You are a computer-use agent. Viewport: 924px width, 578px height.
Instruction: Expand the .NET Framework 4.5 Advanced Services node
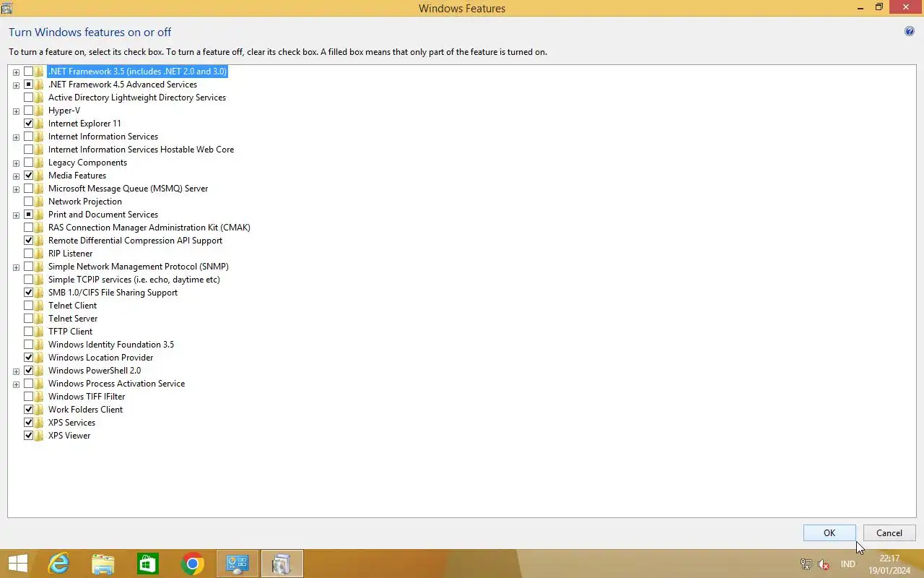click(x=16, y=85)
